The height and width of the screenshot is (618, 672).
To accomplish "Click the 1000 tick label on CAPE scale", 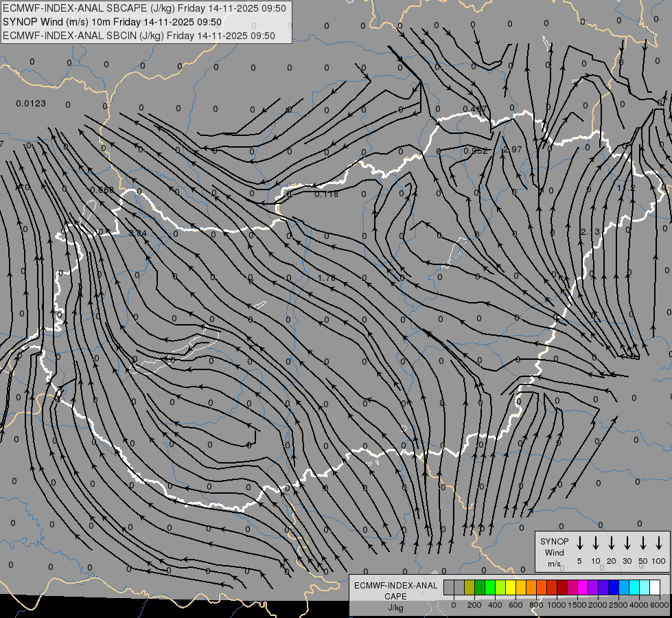I will [x=557, y=605].
